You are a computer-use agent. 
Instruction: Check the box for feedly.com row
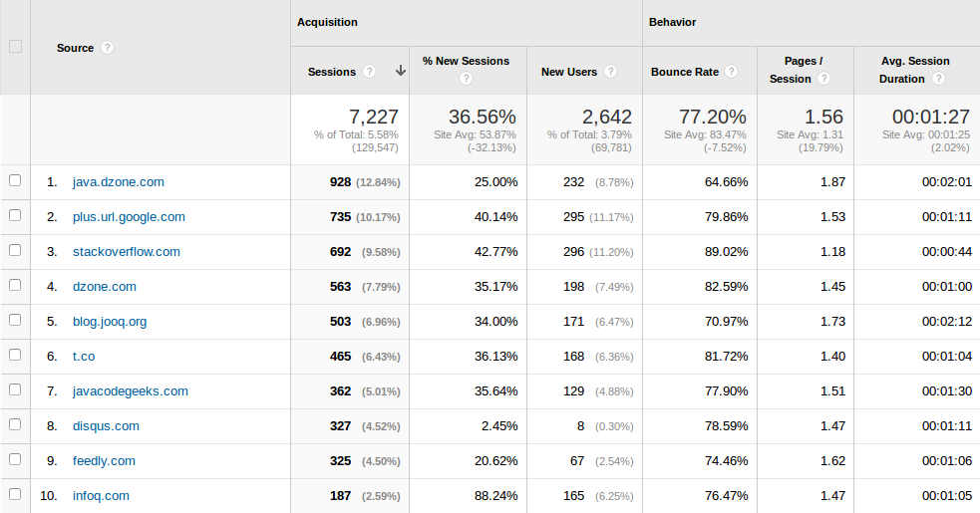click(15, 460)
